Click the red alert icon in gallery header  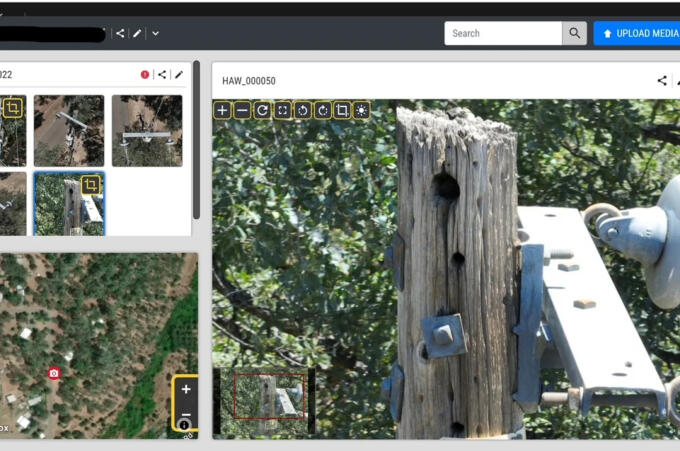click(145, 74)
